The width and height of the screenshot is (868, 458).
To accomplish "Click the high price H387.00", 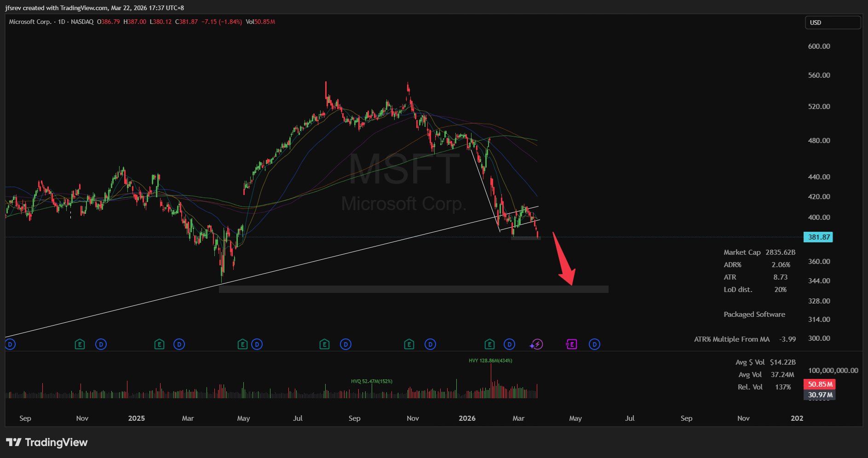I will (x=135, y=22).
